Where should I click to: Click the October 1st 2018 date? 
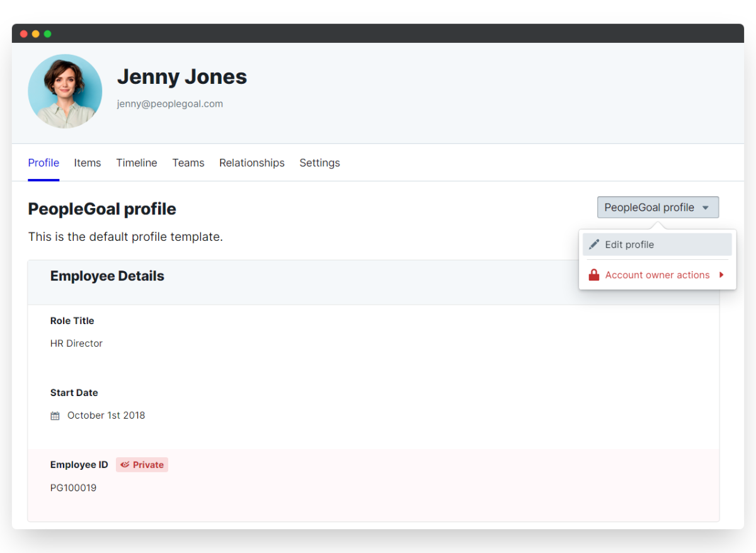[x=106, y=416]
